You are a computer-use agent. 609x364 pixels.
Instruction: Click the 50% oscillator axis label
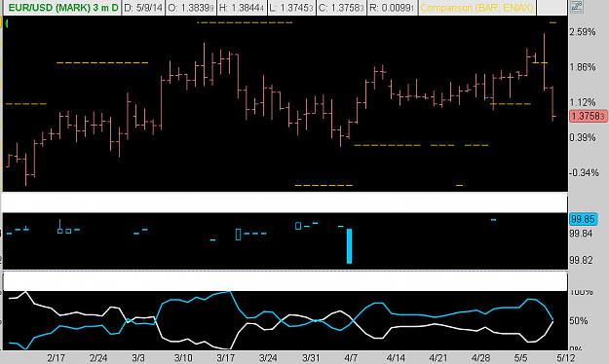tap(579, 321)
